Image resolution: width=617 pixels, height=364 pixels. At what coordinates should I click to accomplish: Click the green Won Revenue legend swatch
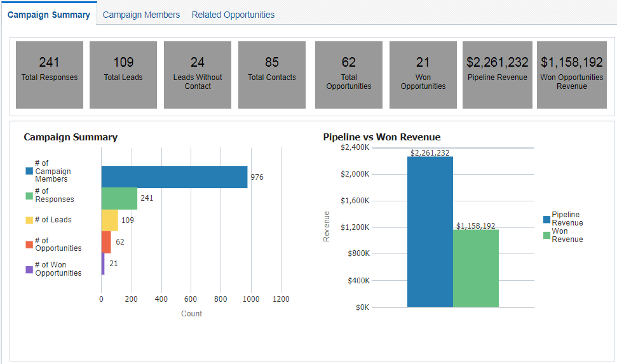pyautogui.click(x=546, y=236)
